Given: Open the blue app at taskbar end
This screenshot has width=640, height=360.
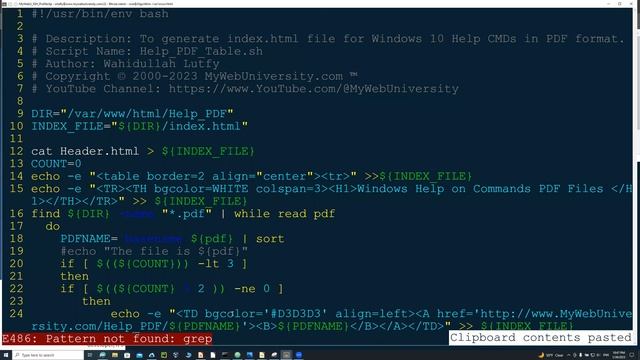Looking at the screenshot, I should pos(299,355).
